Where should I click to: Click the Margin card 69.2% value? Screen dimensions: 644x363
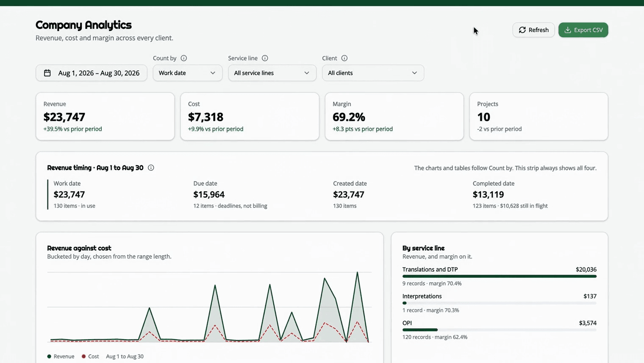click(x=349, y=117)
